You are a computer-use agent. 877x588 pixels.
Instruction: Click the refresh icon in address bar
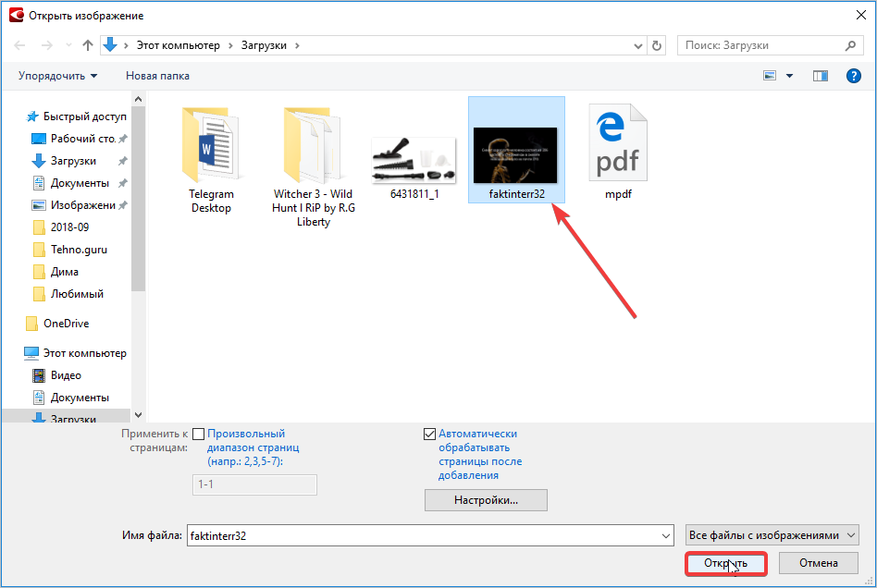(657, 45)
